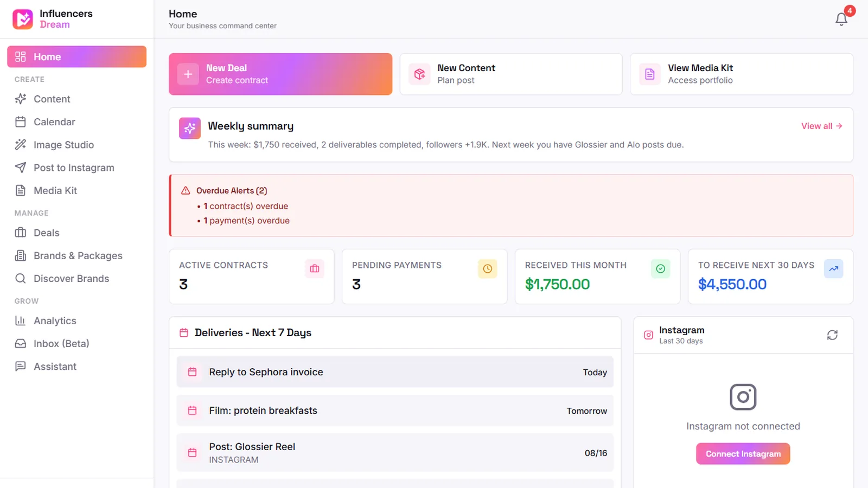Click the New Content plan post card
Screen dimensions: 868x488
511,74
